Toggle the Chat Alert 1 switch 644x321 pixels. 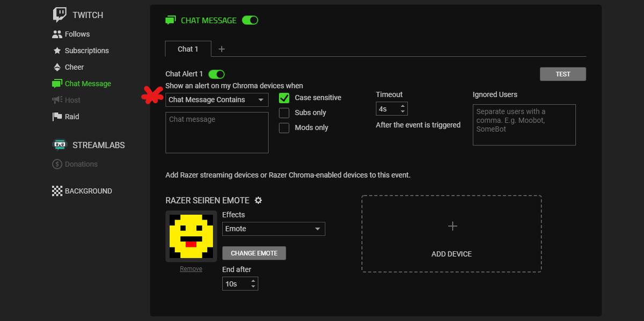[x=216, y=74]
